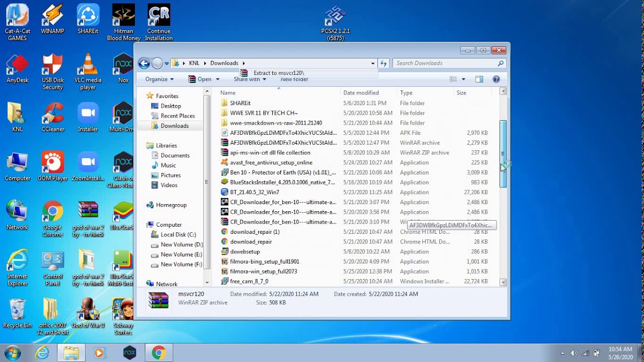This screenshot has height=362, width=644.
Task: Sort by the Type column header
Action: click(426, 93)
